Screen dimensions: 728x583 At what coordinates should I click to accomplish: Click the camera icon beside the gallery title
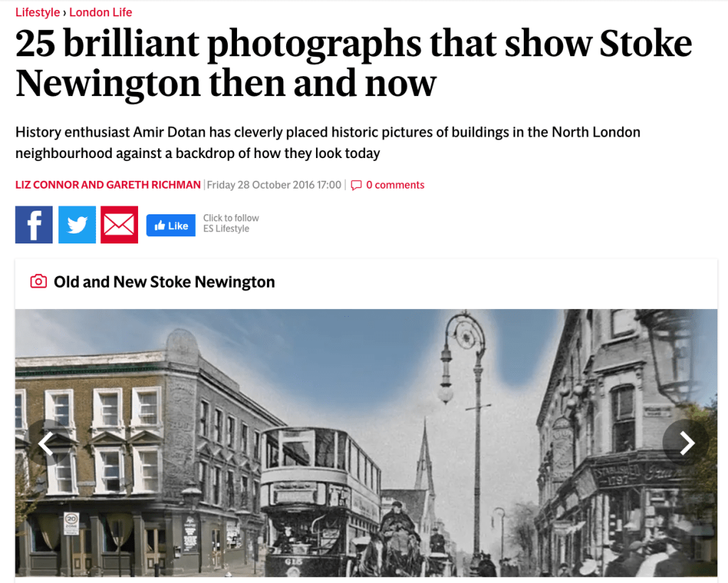tap(38, 281)
